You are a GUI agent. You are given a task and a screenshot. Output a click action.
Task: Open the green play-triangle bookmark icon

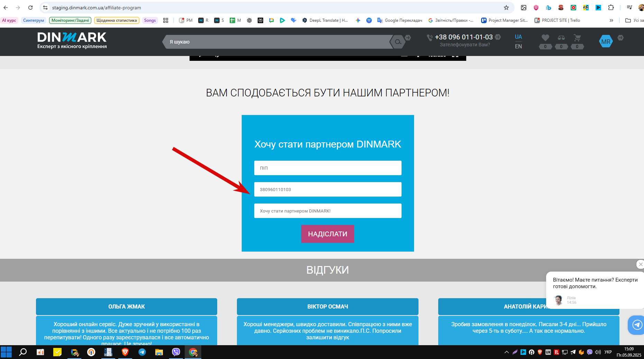[282, 20]
